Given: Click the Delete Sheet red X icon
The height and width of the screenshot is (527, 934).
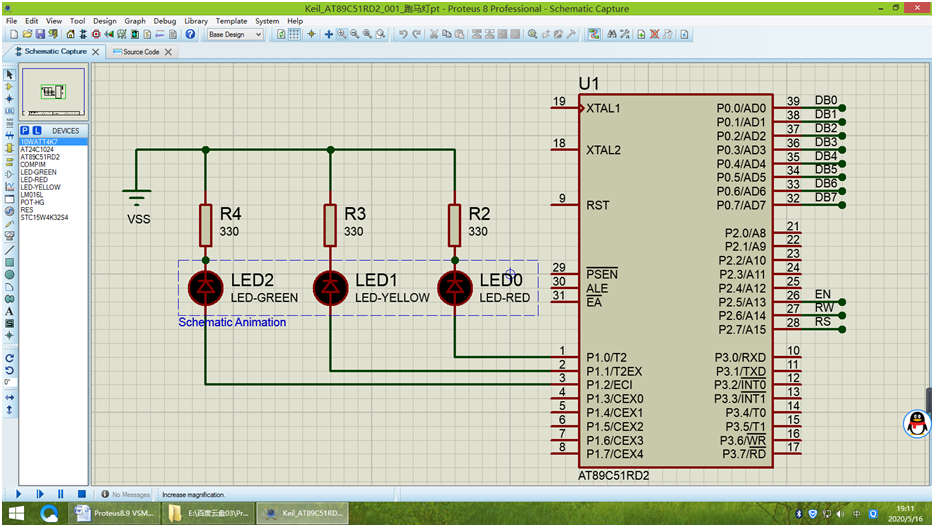Looking at the screenshot, I should [655, 35].
